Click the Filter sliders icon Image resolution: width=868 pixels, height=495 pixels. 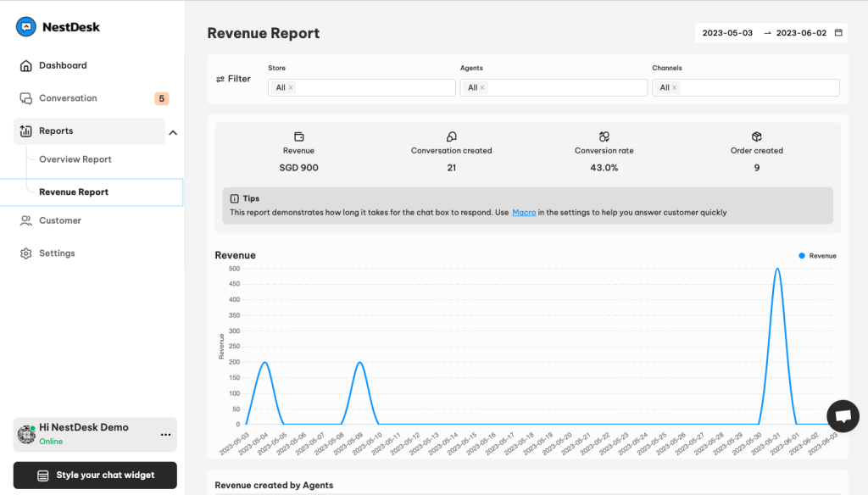pos(220,79)
